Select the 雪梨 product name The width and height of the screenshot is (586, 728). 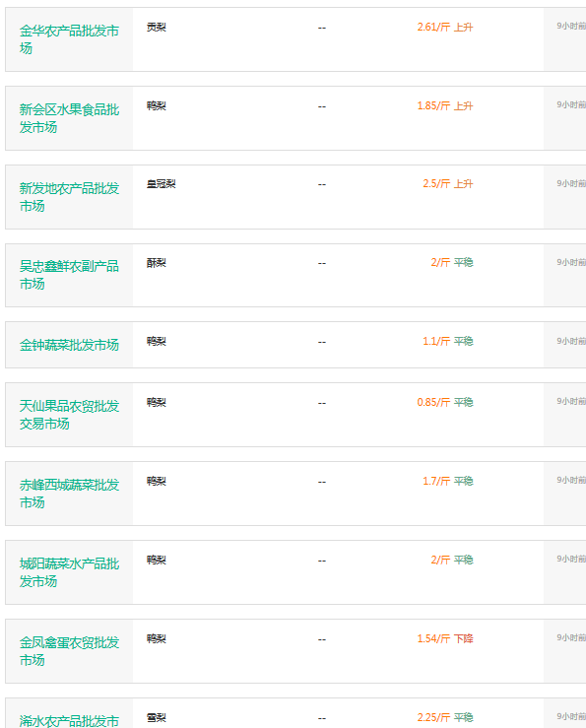pos(157,718)
